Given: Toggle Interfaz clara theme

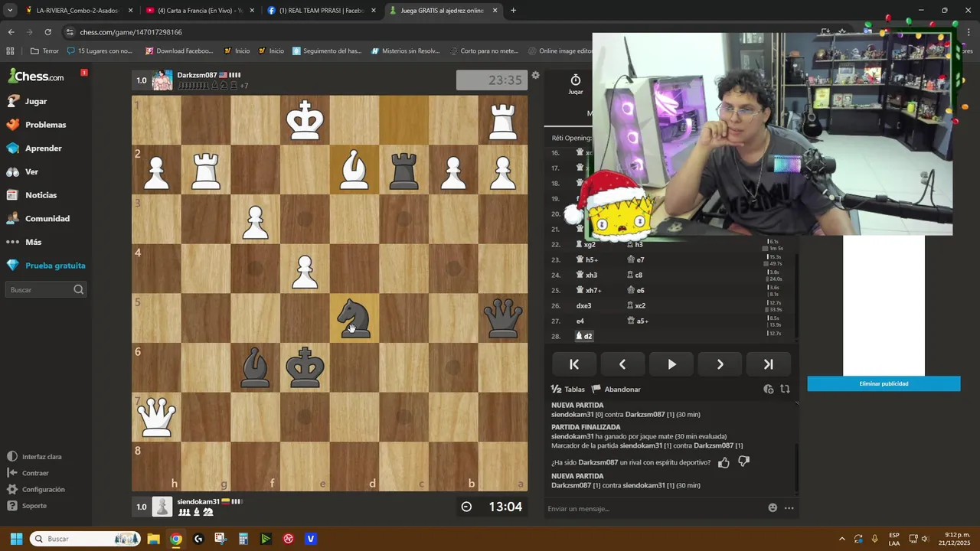Looking at the screenshot, I should coord(34,457).
